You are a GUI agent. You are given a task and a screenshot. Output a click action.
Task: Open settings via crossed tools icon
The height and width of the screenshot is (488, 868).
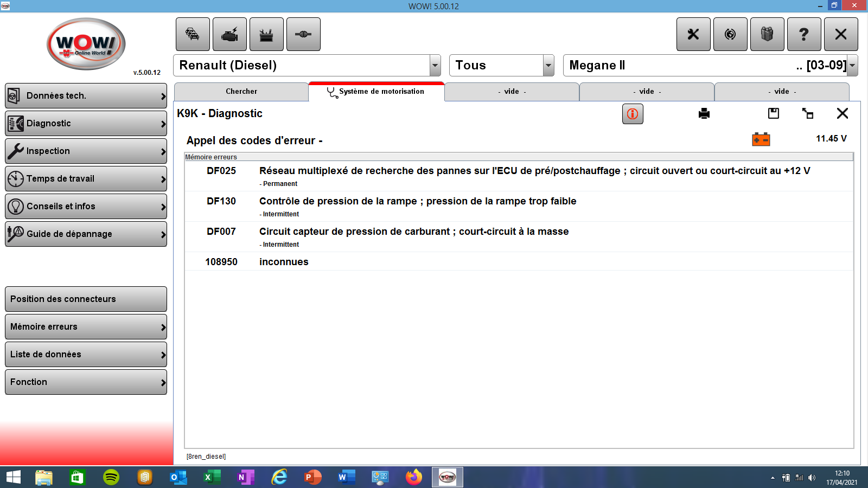click(x=693, y=34)
